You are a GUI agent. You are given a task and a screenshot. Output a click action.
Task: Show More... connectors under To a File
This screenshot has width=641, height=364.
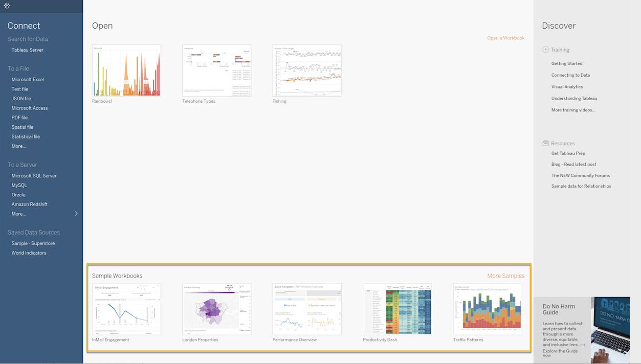[19, 146]
